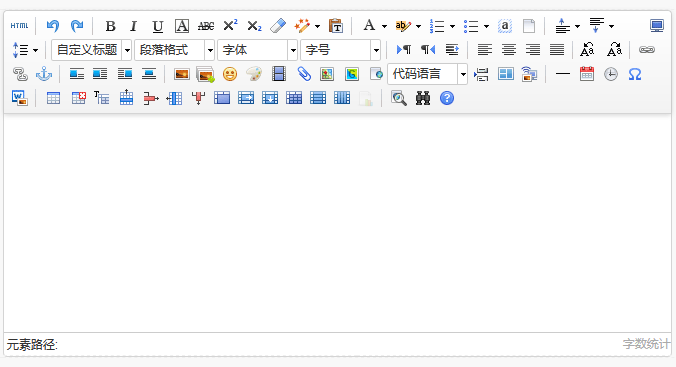676x367 pixels.
Task: Toggle italic formatting
Action: 134,26
